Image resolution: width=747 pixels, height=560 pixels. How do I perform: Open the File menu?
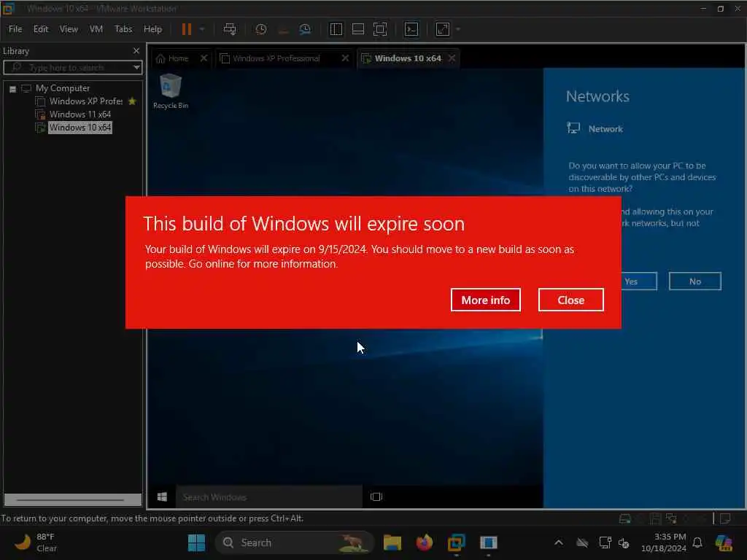point(15,29)
